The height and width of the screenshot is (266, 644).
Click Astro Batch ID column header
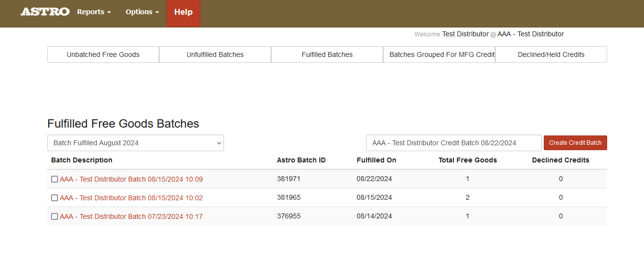click(x=301, y=160)
